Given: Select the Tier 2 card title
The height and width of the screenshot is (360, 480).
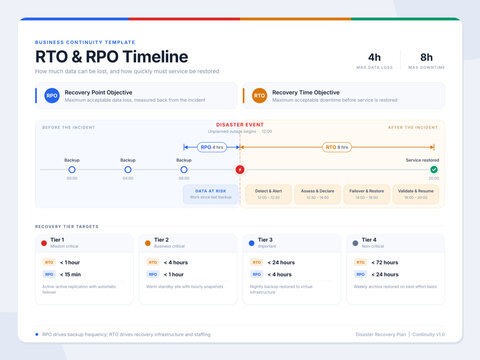Looking at the screenshot, I should (161, 240).
